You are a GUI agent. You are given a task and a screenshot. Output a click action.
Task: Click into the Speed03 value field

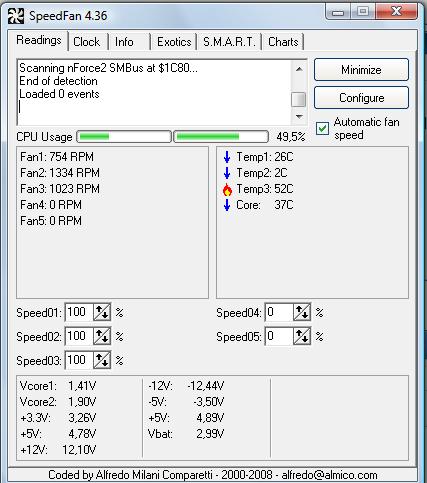[79, 360]
